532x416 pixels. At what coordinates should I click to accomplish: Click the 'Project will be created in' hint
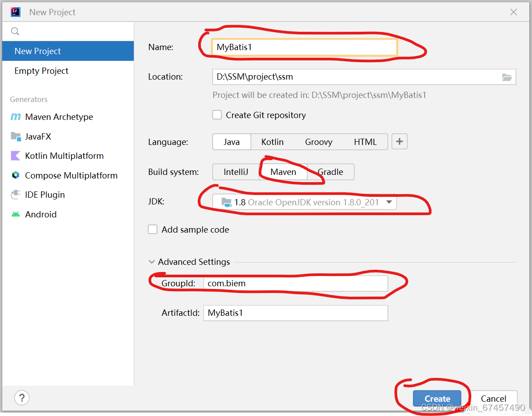319,95
